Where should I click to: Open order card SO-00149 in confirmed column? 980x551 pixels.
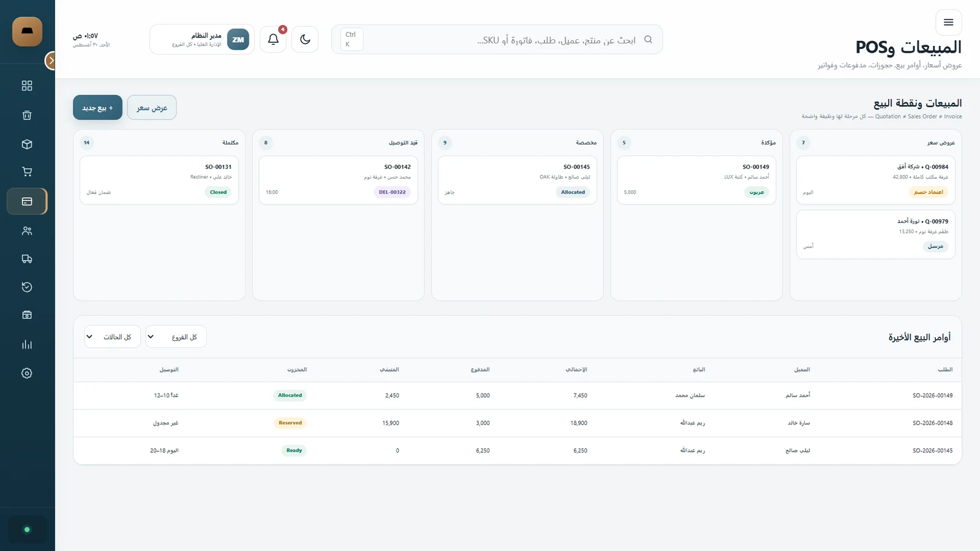(696, 180)
